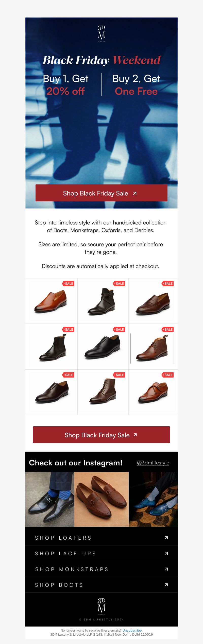This screenshot has height=644, width=203.
Task: Click the arrow icon beside Shop Lace-Ups
Action: [x=166, y=553]
